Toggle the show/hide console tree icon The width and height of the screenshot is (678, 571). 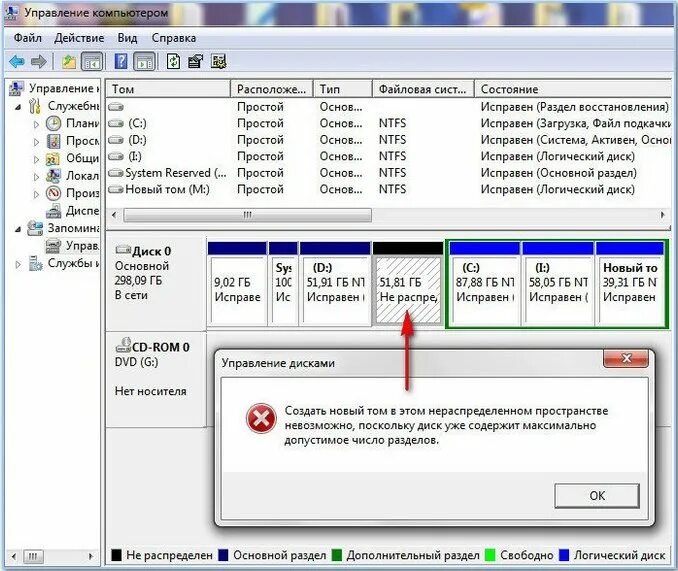[x=92, y=62]
